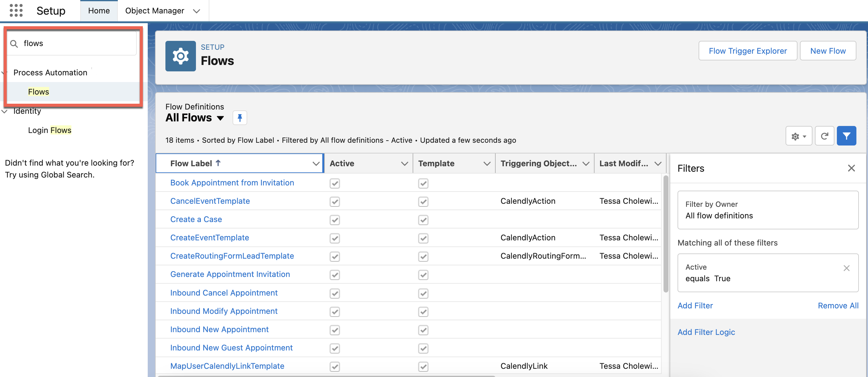Viewport: 868px width, 377px height.
Task: Toggle Active checkbox for Inbound Cancel Appointment
Action: click(335, 293)
